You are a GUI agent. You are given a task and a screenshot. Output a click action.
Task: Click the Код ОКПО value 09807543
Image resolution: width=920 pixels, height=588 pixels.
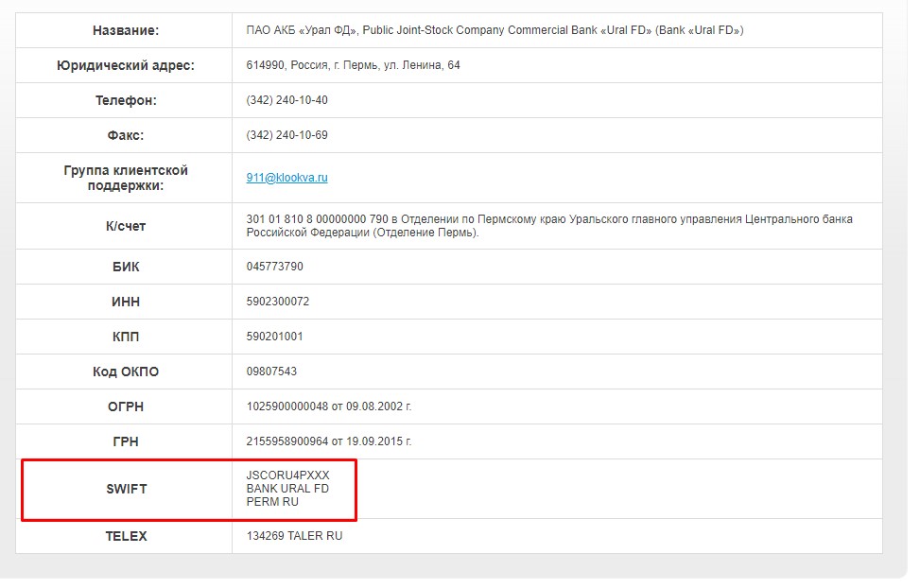(x=271, y=372)
